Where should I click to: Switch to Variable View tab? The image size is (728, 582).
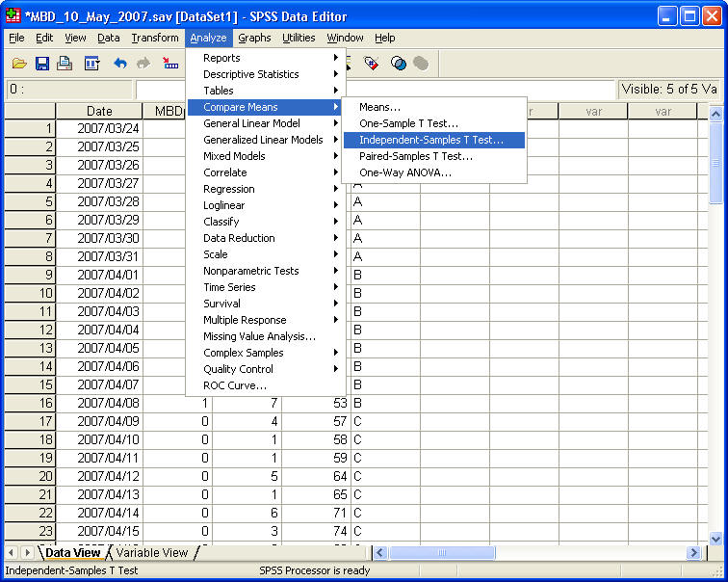(x=152, y=552)
